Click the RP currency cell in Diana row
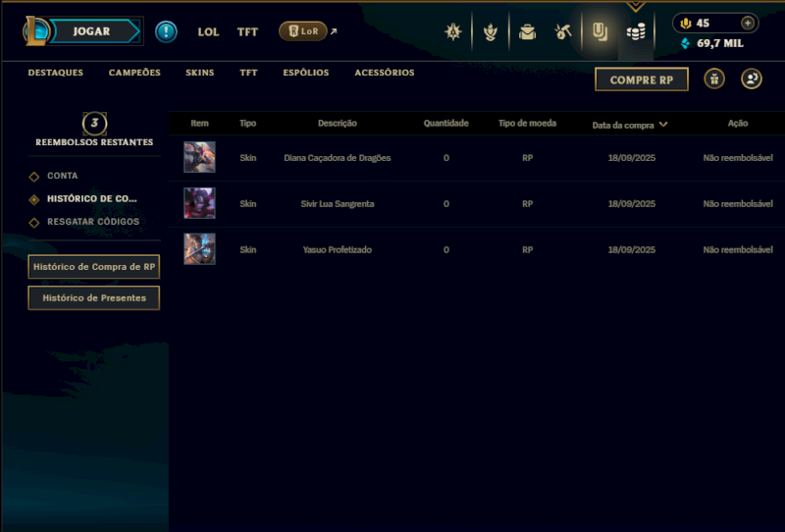 coord(527,158)
